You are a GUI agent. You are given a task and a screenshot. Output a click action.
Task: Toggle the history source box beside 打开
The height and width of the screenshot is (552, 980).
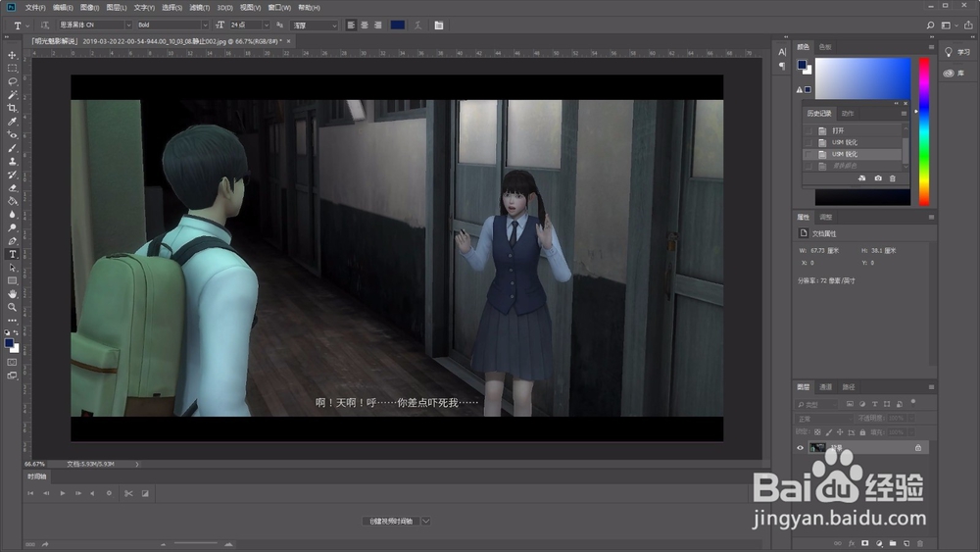(808, 130)
